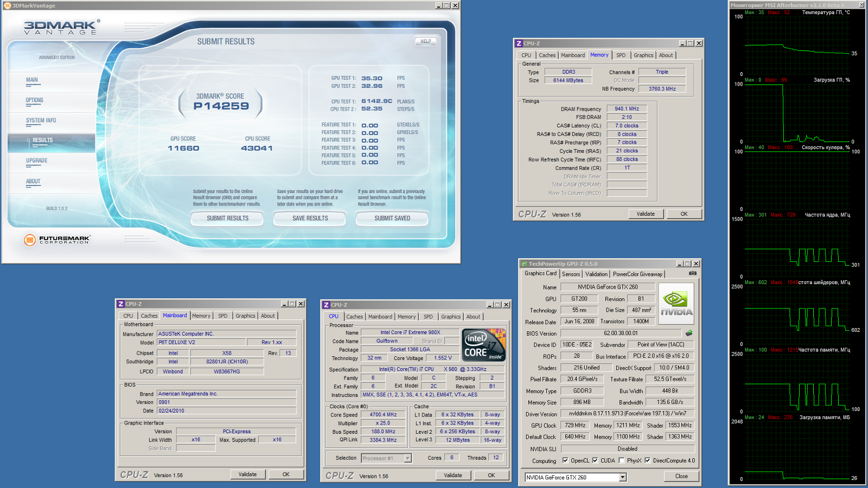Open About in 3DMark Vantage sidebar
This screenshot has height=488, width=868.
[33, 182]
